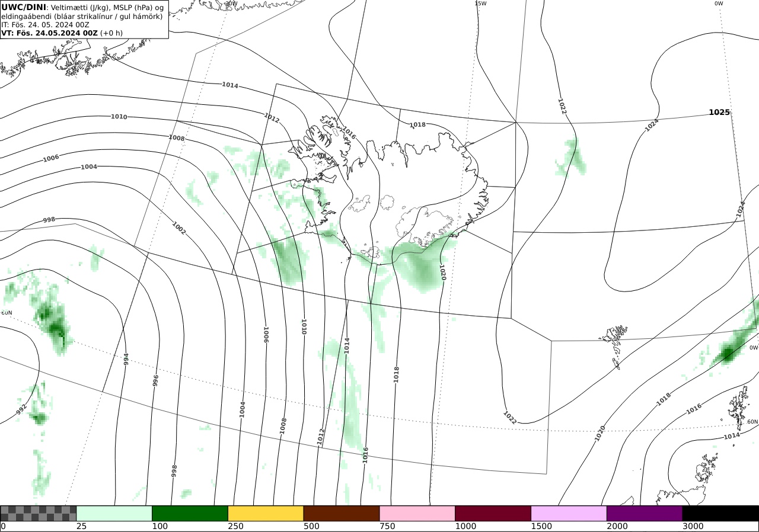Select the 994 isobar label

pos(126,358)
